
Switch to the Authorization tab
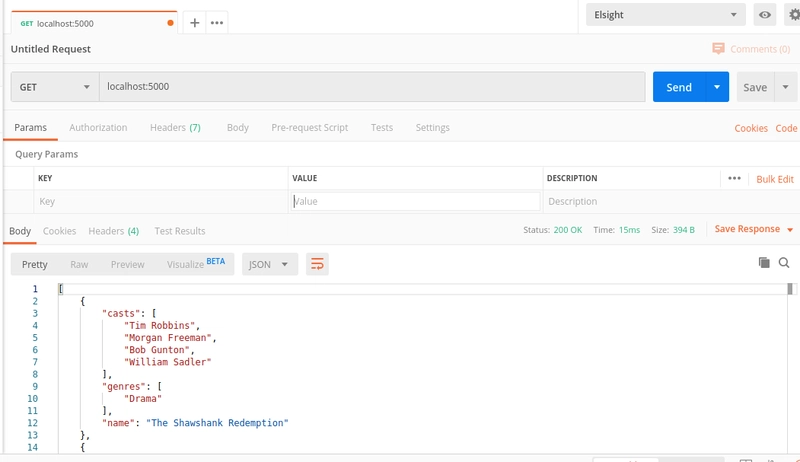[x=98, y=127]
